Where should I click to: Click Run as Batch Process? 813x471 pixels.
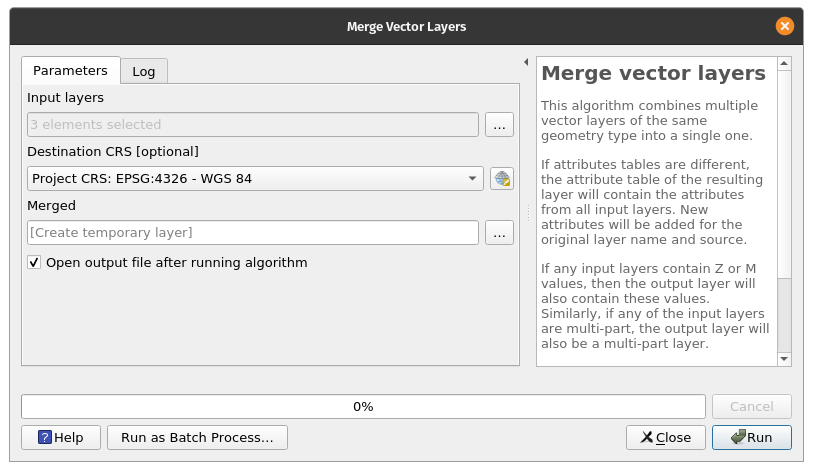pos(197,437)
